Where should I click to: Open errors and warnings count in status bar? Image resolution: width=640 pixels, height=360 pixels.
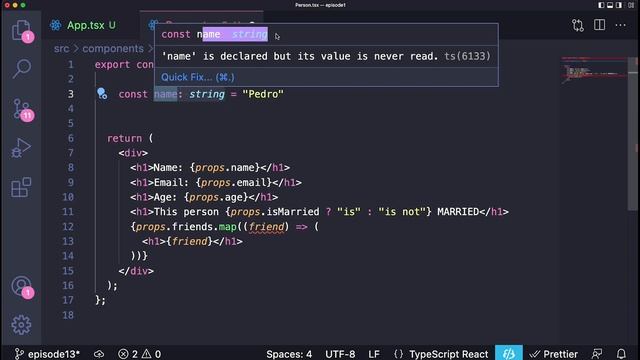coord(140,354)
